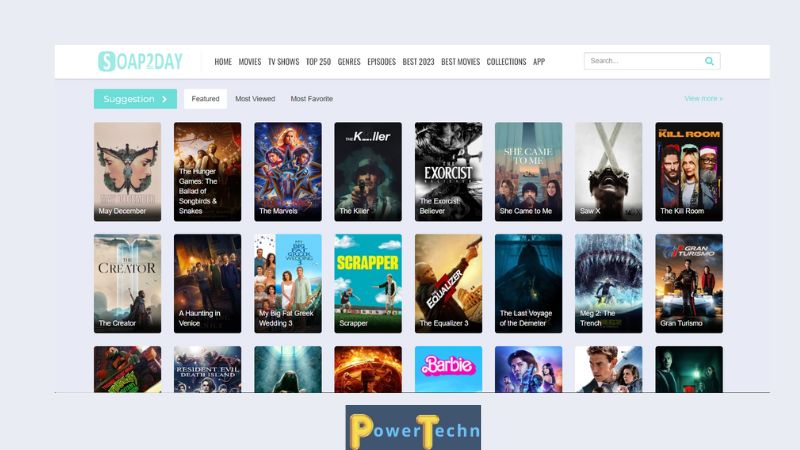Open The Marvels movie poster
The height and width of the screenshot is (450, 800).
point(288,171)
